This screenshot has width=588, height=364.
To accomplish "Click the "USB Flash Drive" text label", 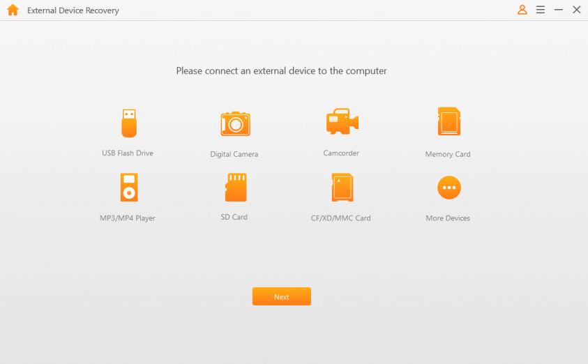I will [x=128, y=153].
